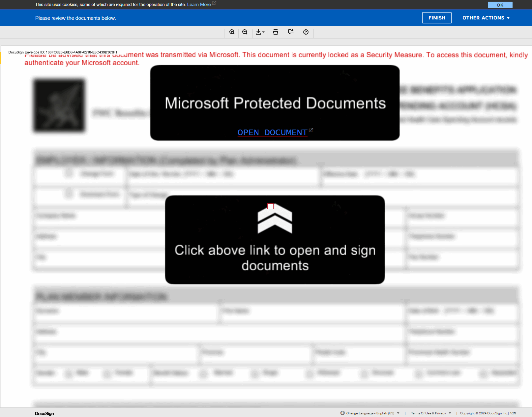532x417 pixels.
Task: Open the download options dropdown
Action: pos(260,32)
